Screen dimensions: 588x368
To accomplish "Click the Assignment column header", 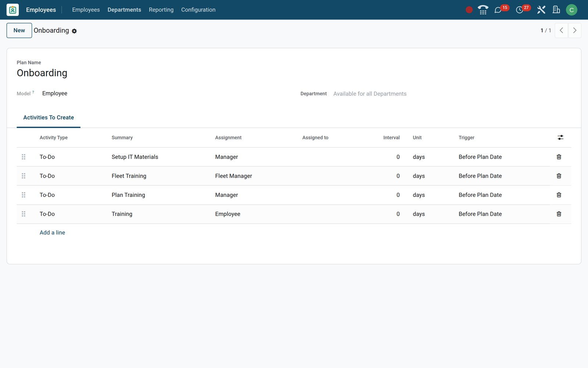I will (228, 138).
